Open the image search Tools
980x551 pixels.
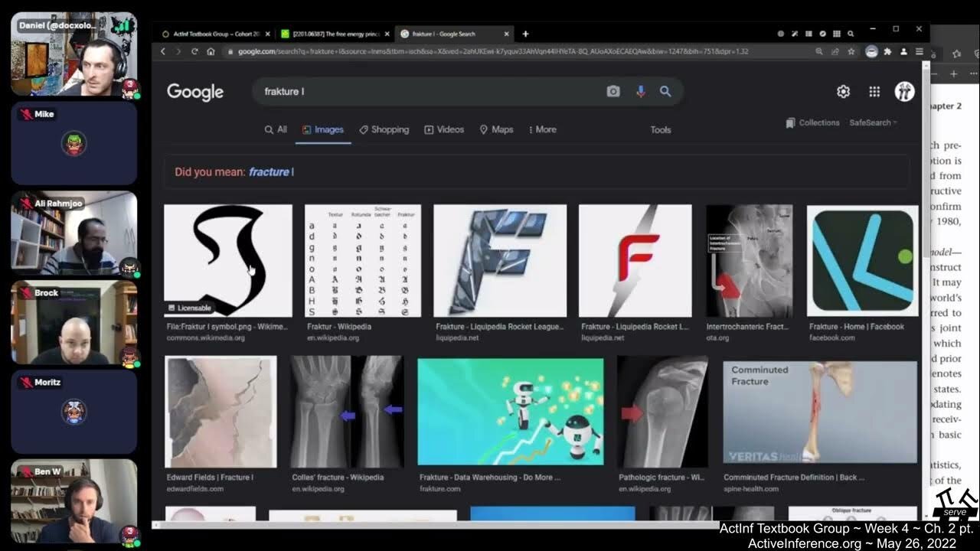[661, 129]
